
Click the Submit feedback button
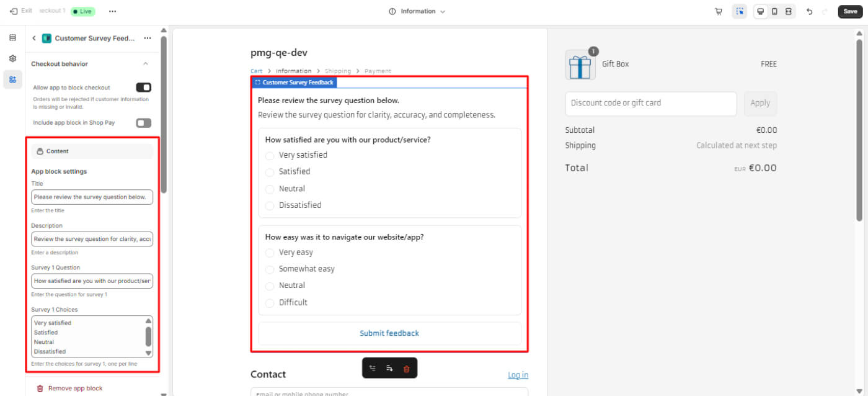tap(389, 333)
